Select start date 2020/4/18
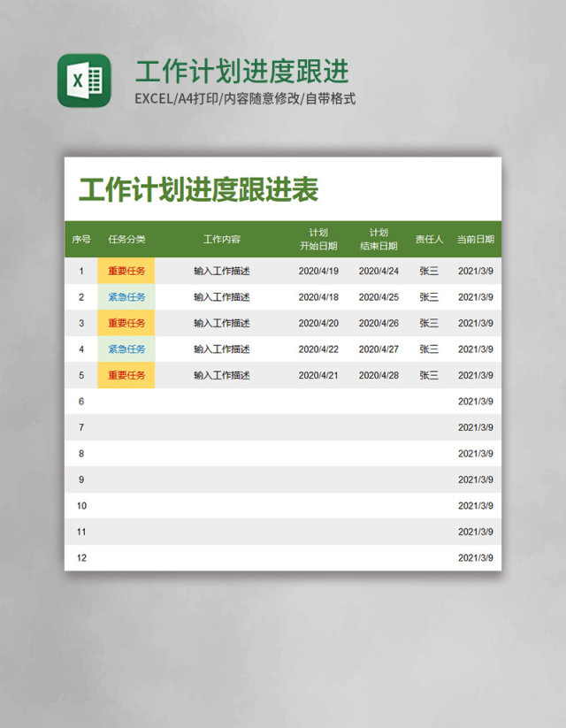The height and width of the screenshot is (728, 566). point(318,296)
